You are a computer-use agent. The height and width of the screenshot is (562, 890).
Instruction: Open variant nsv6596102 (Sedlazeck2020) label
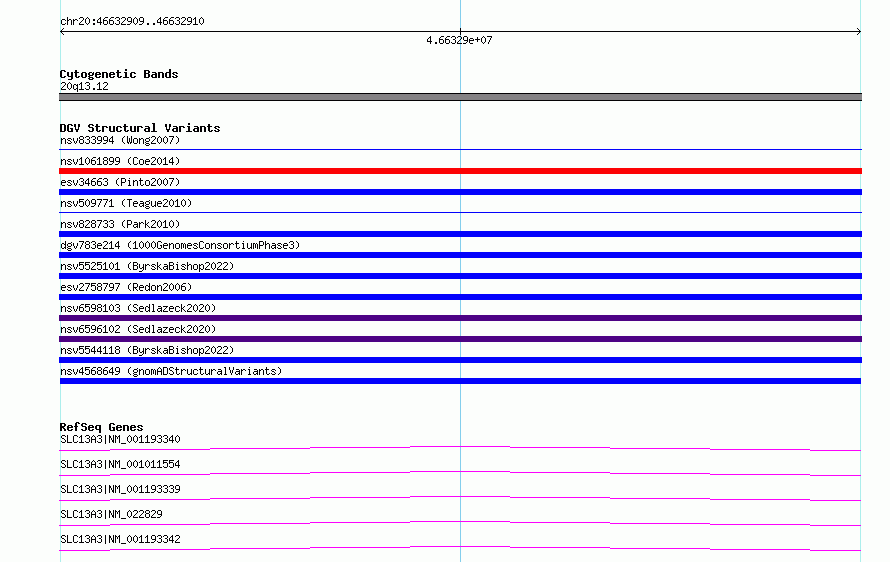(138, 329)
